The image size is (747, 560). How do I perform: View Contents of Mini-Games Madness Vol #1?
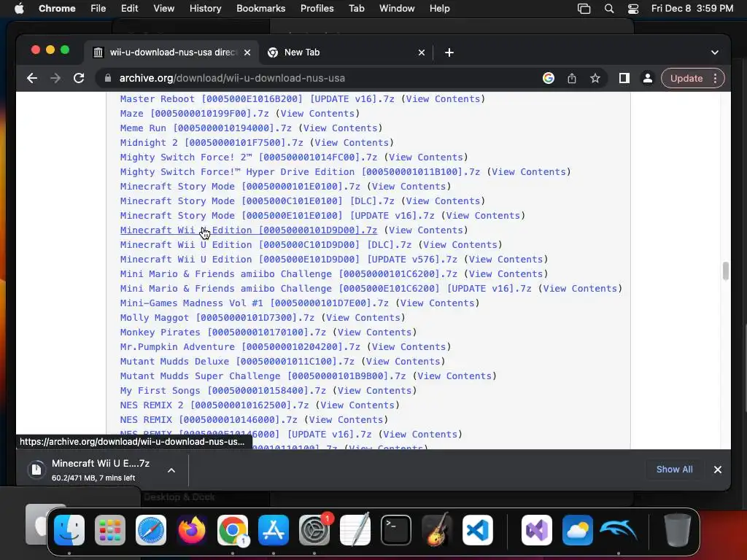pos(438,303)
